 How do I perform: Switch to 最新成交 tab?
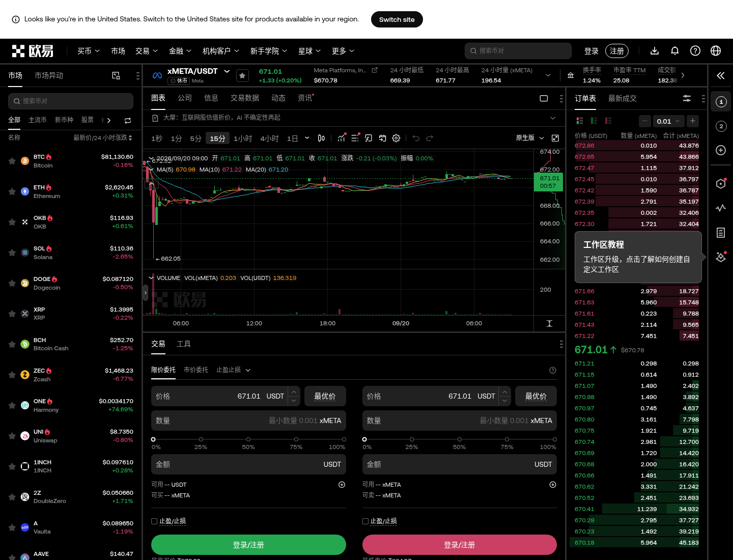point(623,98)
